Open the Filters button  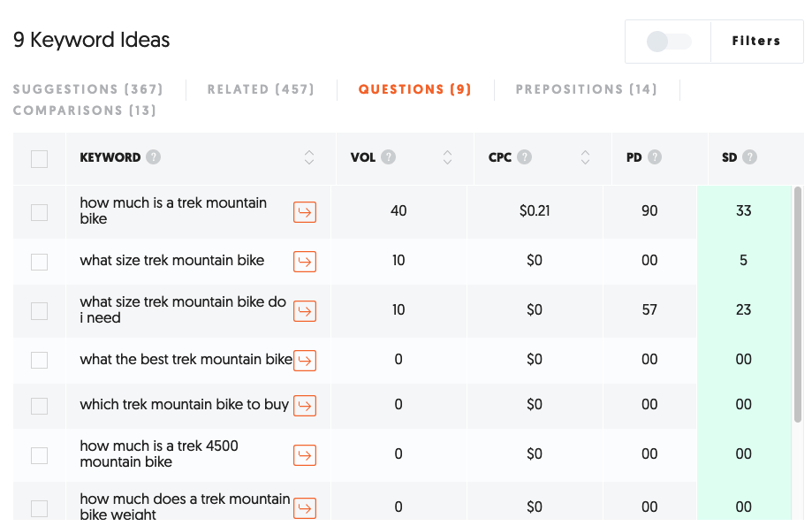[x=756, y=41]
